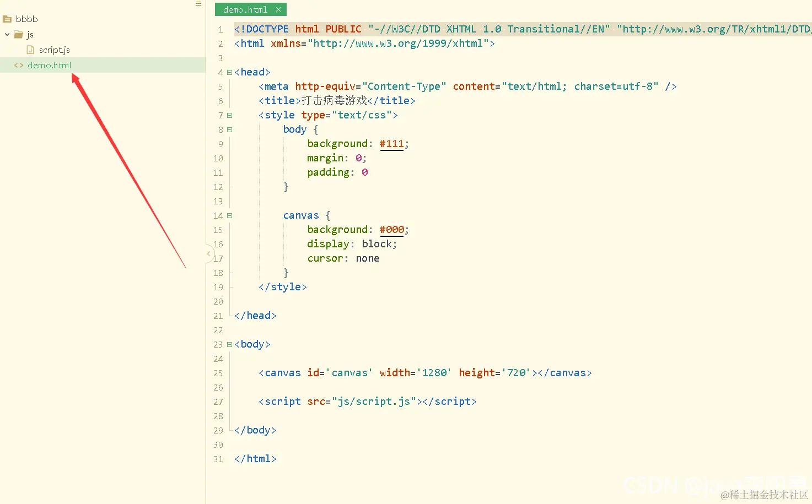
Task: Click the width='1280' attribute
Action: point(416,373)
